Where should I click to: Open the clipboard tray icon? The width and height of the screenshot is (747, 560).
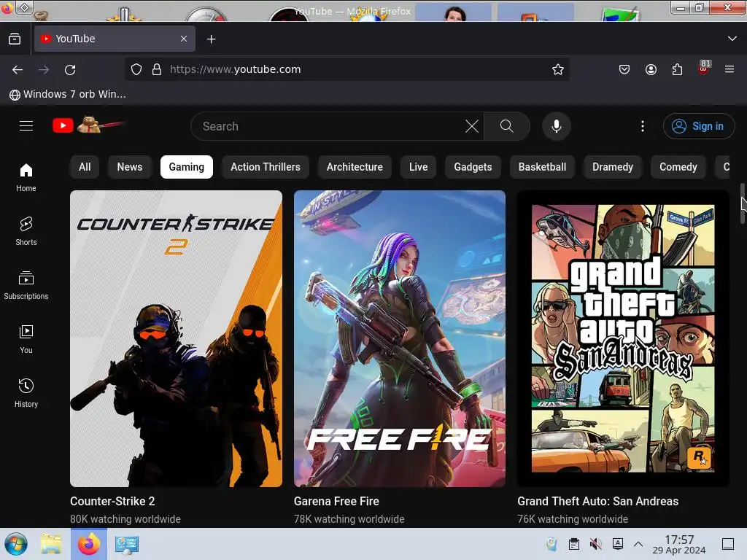574,544
